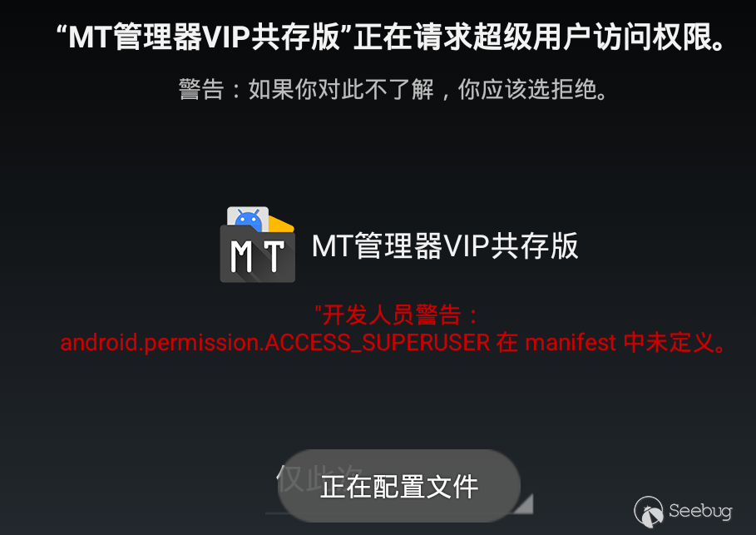756x535 pixels.
Task: Click the word manifest in the red warning
Action: coord(571,343)
